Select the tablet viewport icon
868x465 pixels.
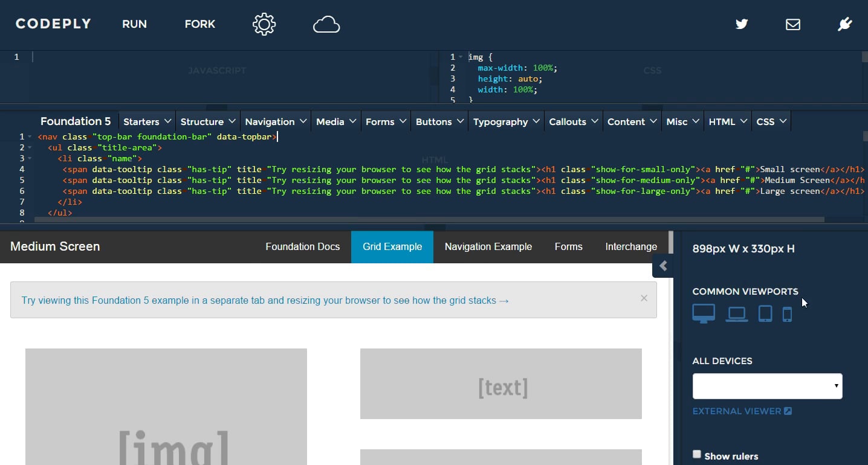[x=765, y=314]
